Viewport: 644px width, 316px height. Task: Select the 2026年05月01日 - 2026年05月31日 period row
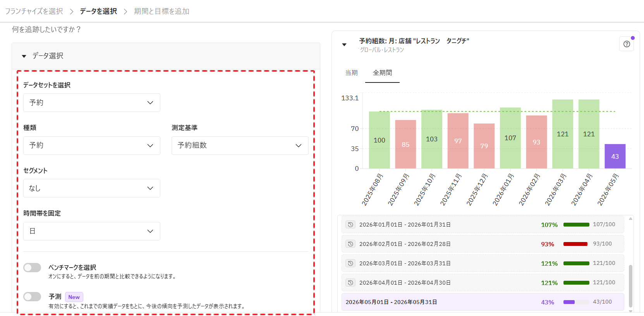click(x=483, y=302)
